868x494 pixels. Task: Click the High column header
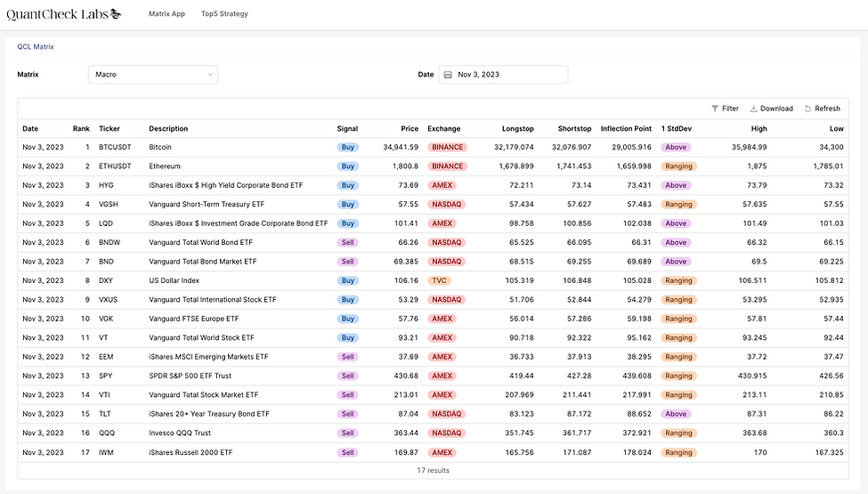[x=759, y=128]
